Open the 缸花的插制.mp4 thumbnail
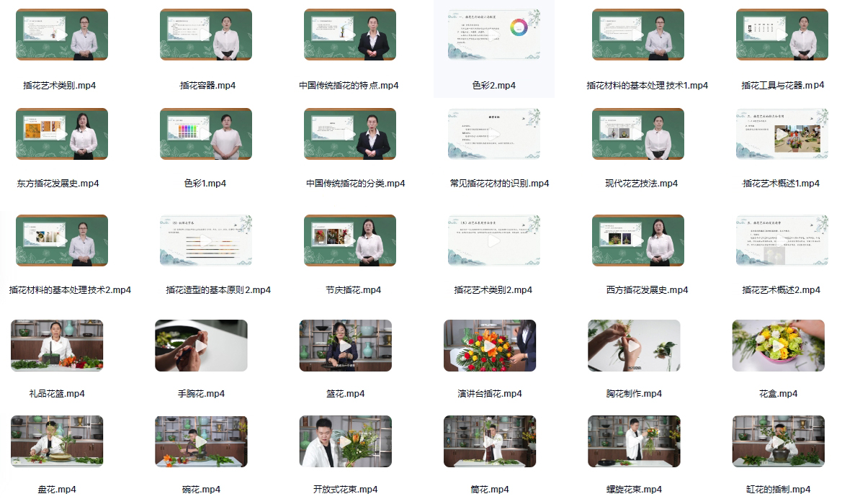The width and height of the screenshot is (842, 504). click(778, 441)
